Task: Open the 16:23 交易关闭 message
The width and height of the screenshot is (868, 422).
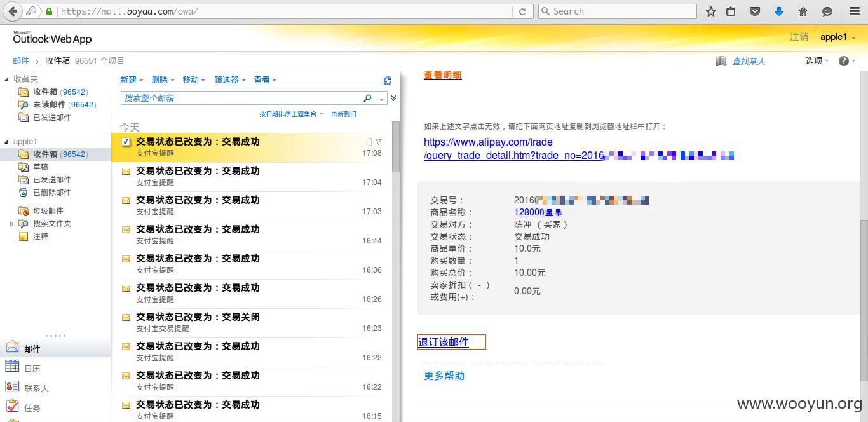Action: pos(252,323)
